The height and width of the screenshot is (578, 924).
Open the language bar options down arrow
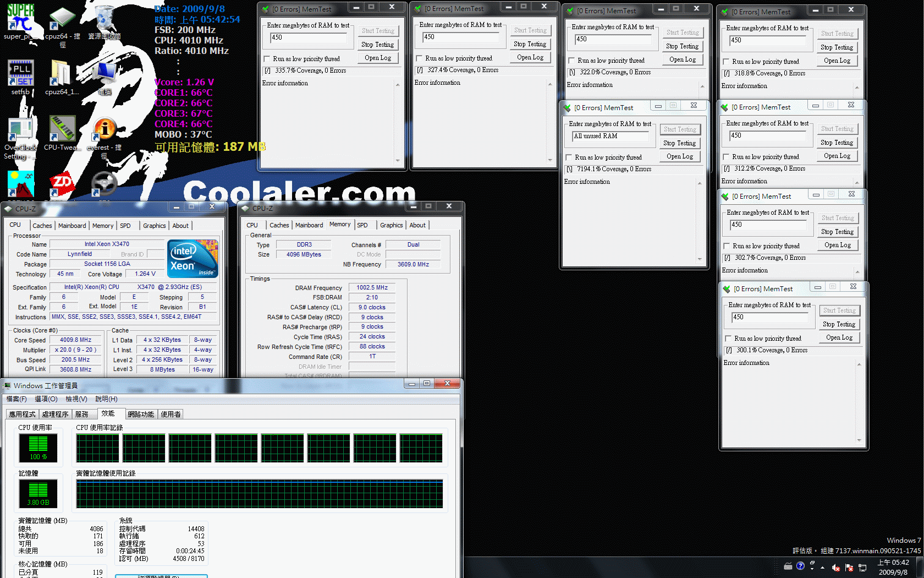[812, 569]
